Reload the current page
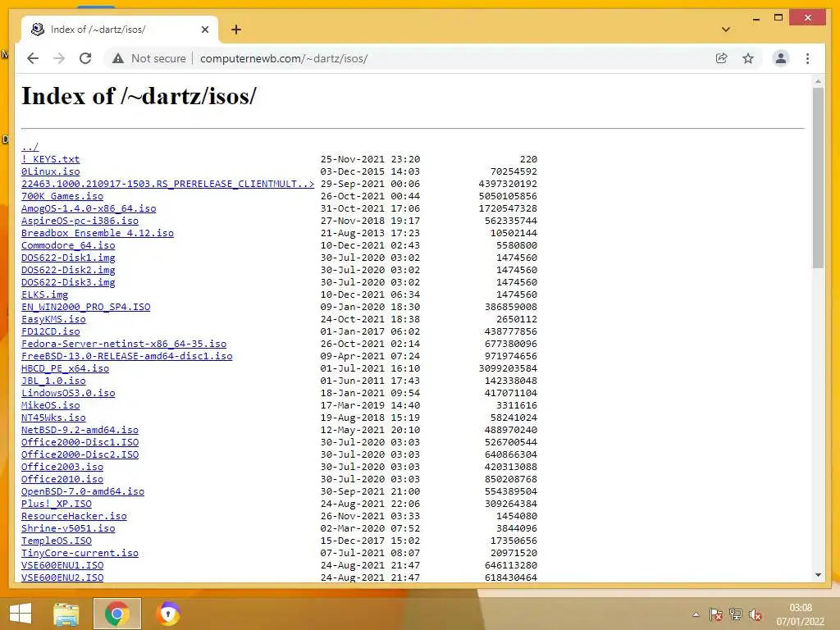Screen dimensions: 840x630 [x=85, y=58]
